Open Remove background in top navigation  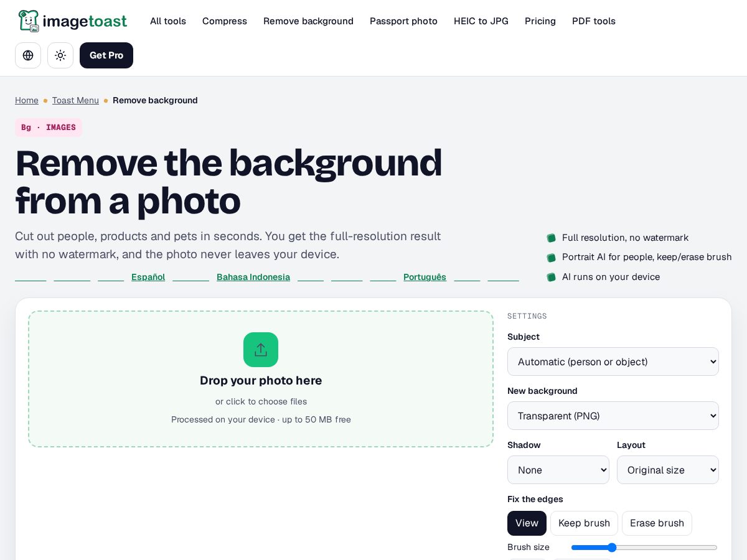tap(308, 21)
